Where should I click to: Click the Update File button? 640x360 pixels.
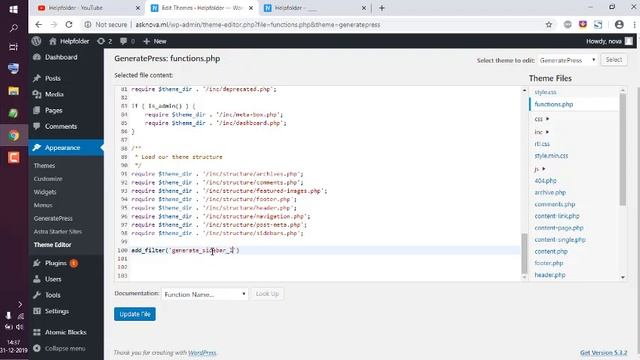tap(135, 314)
